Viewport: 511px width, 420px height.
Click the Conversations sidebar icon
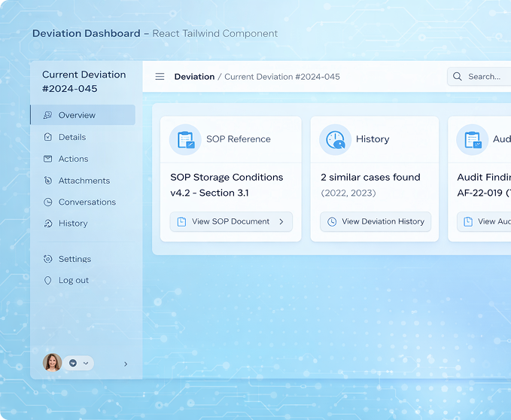48,202
